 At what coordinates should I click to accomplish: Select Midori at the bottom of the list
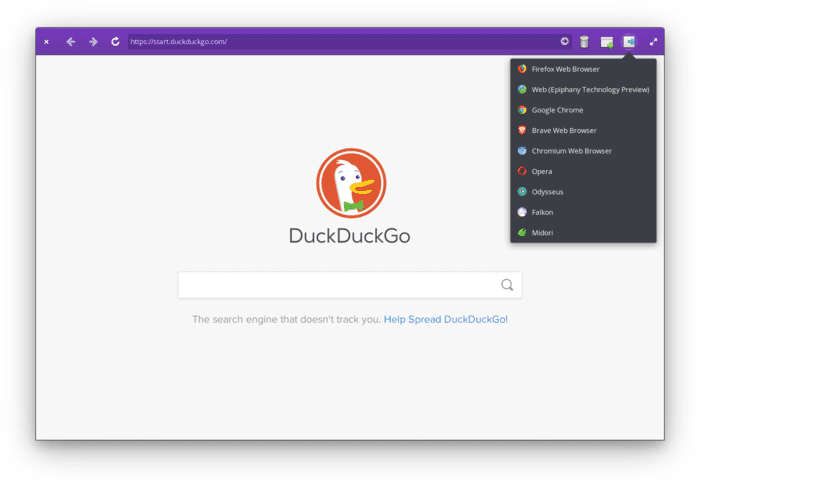coord(542,233)
